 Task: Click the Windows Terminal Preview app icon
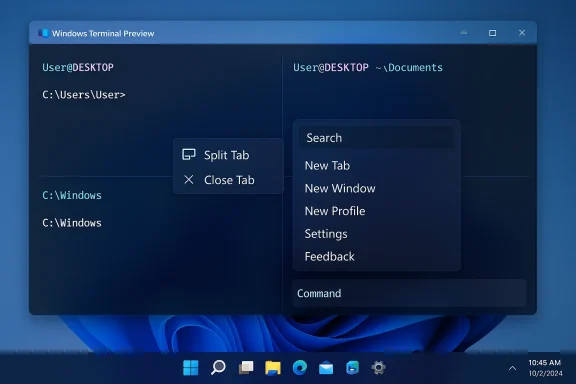[x=43, y=33]
